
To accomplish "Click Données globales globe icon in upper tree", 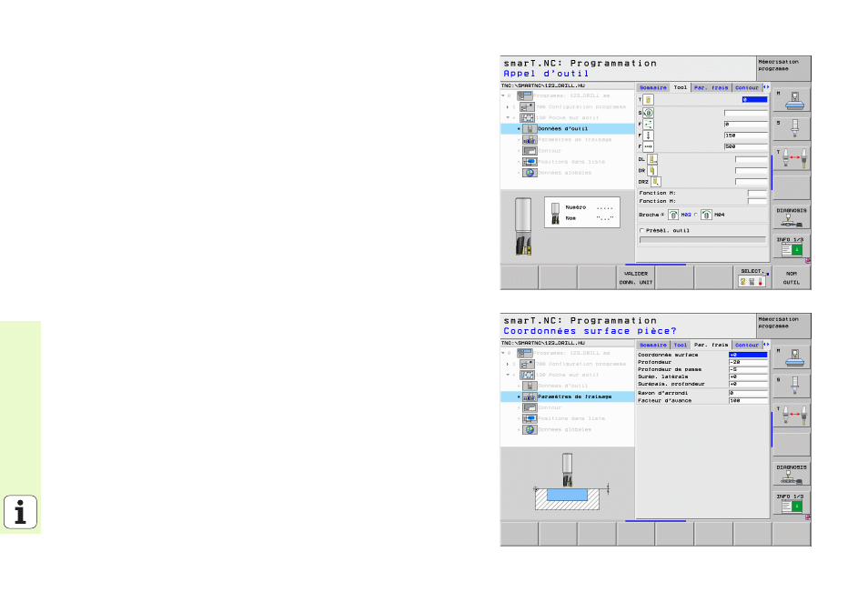I will (530, 173).
